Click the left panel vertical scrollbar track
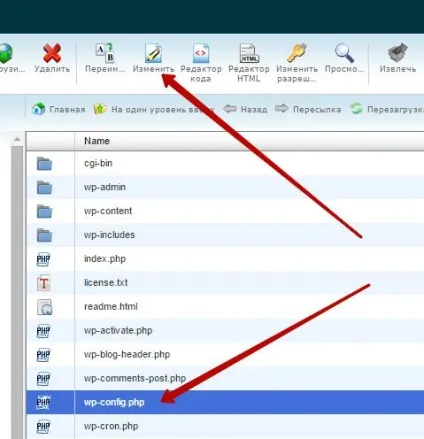This screenshot has height=439, width=424. click(17, 292)
